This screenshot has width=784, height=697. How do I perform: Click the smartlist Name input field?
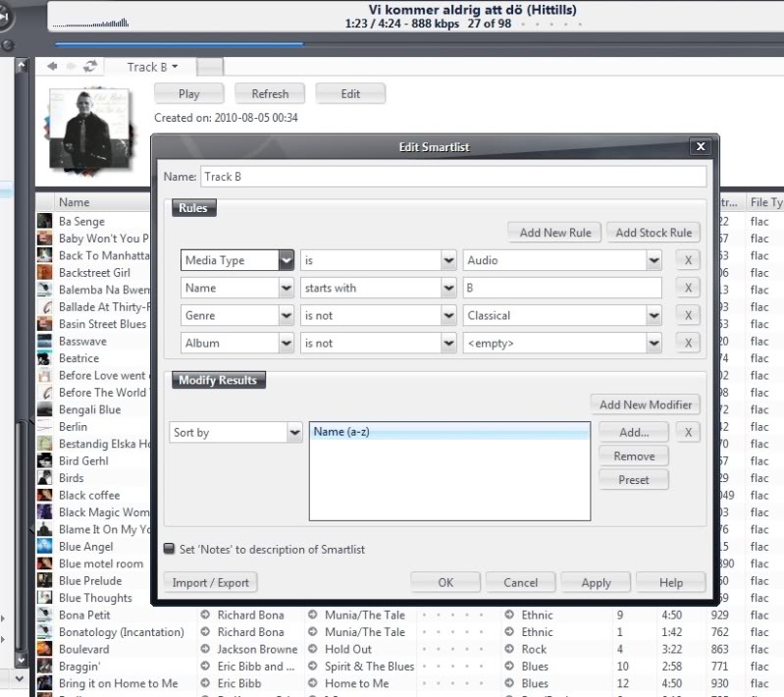[453, 177]
